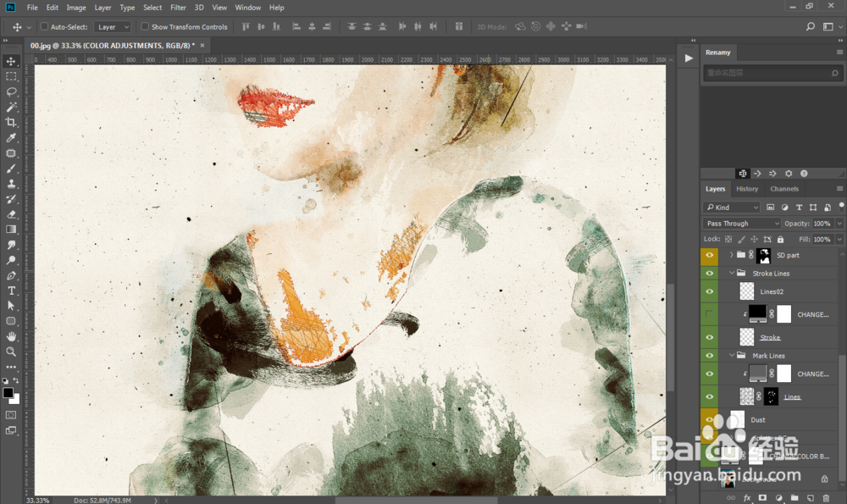Hide the Lines02 layer
The width and height of the screenshot is (847, 504).
click(709, 291)
